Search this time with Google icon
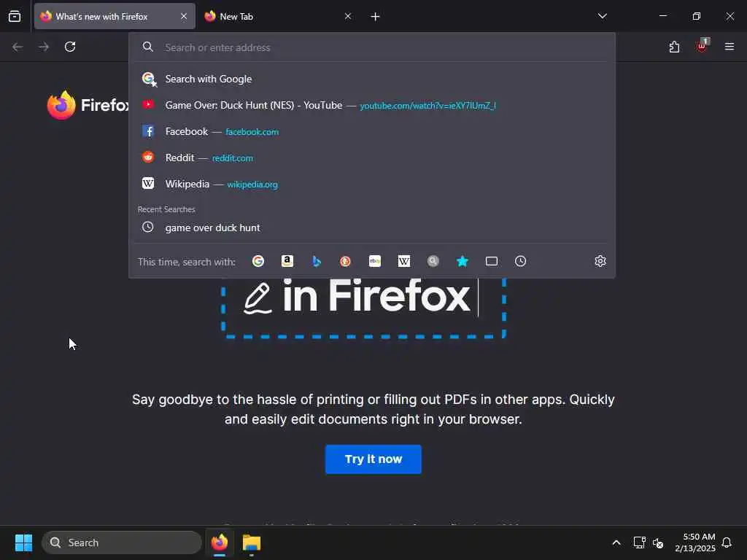747x560 pixels. (258, 261)
